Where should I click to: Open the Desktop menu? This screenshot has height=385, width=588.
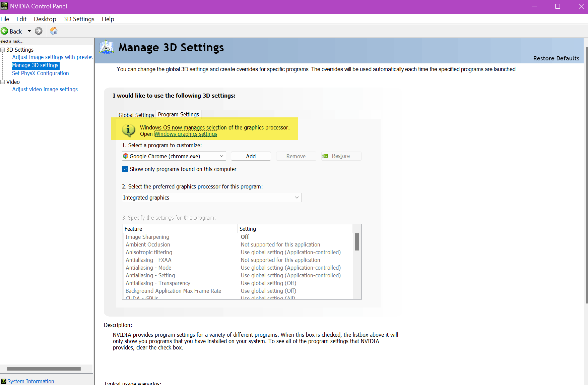click(45, 19)
